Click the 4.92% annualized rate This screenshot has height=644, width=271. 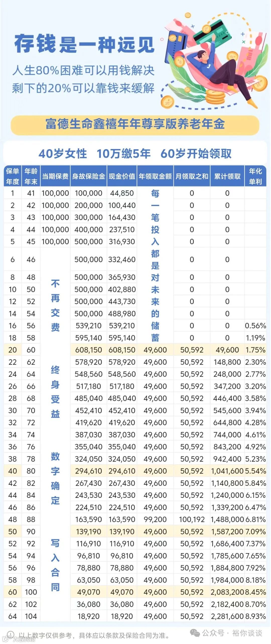point(255,447)
